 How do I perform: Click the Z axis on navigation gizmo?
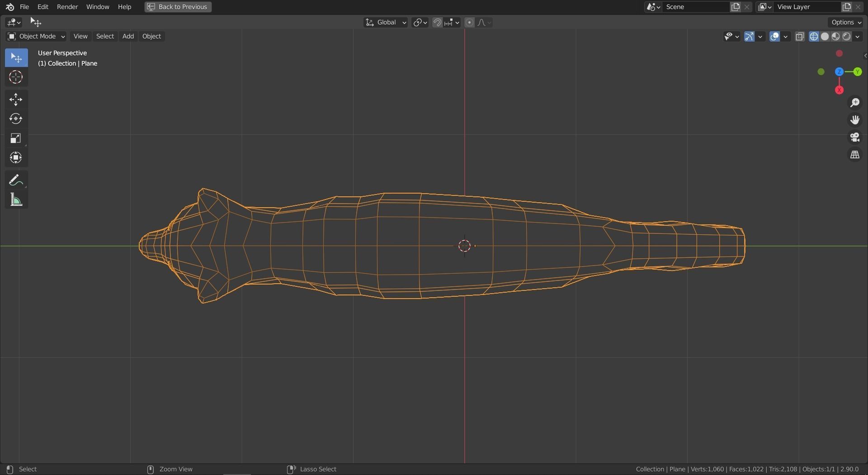pos(839,72)
